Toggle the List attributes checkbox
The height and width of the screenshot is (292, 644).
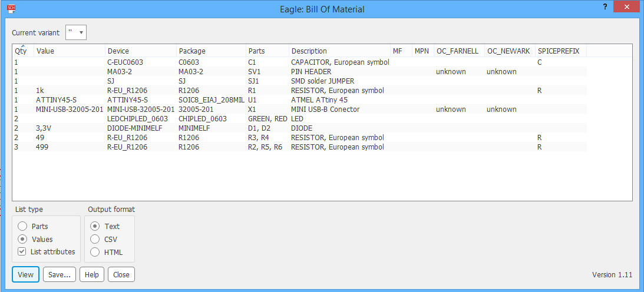(22, 251)
